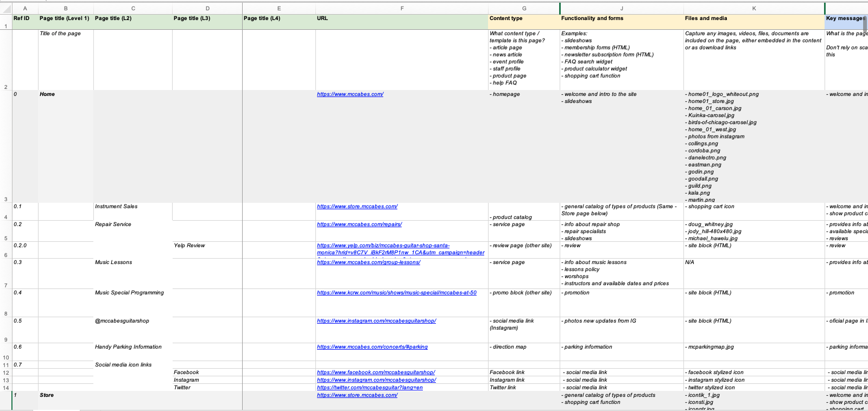Select the 'Instrument Sales' cell
This screenshot has width=868, height=411.
pyautogui.click(x=133, y=211)
